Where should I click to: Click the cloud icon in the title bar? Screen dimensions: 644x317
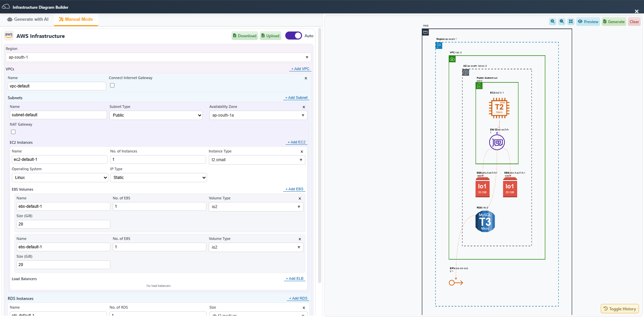click(x=6, y=7)
